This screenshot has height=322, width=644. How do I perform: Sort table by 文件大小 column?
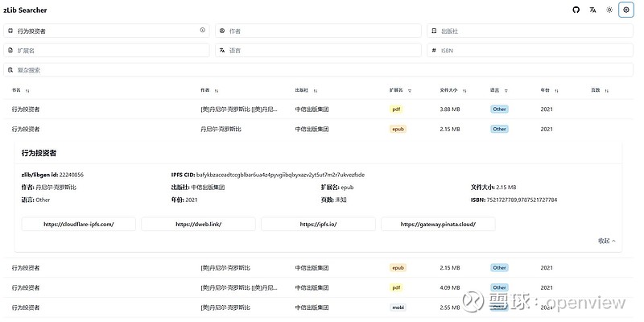[x=464, y=90]
